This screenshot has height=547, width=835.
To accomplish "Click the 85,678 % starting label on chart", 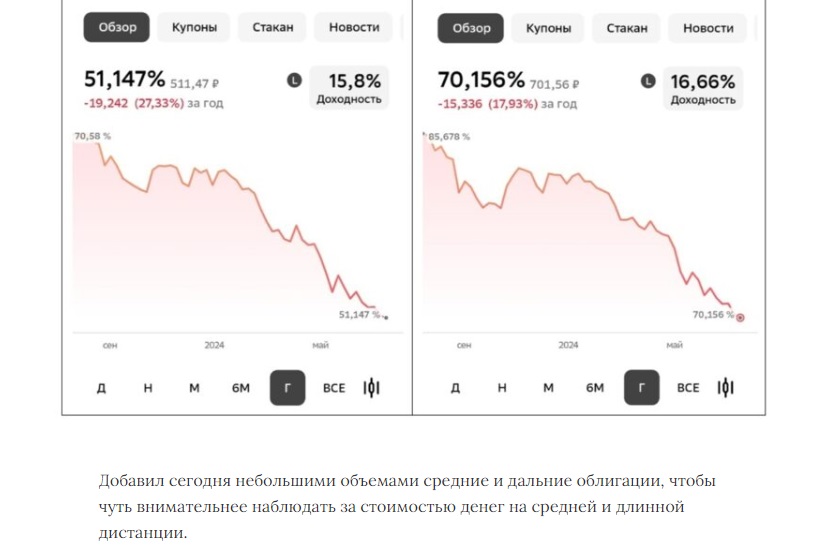I will (449, 136).
